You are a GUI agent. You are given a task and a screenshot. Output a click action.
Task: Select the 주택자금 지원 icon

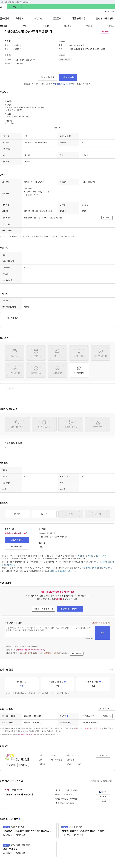pyautogui.click(x=14, y=370)
